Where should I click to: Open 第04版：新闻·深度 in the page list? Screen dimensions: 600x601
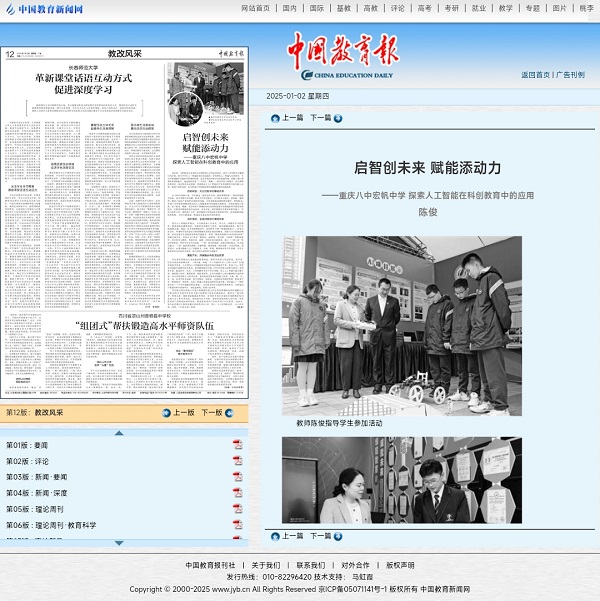(x=36, y=493)
